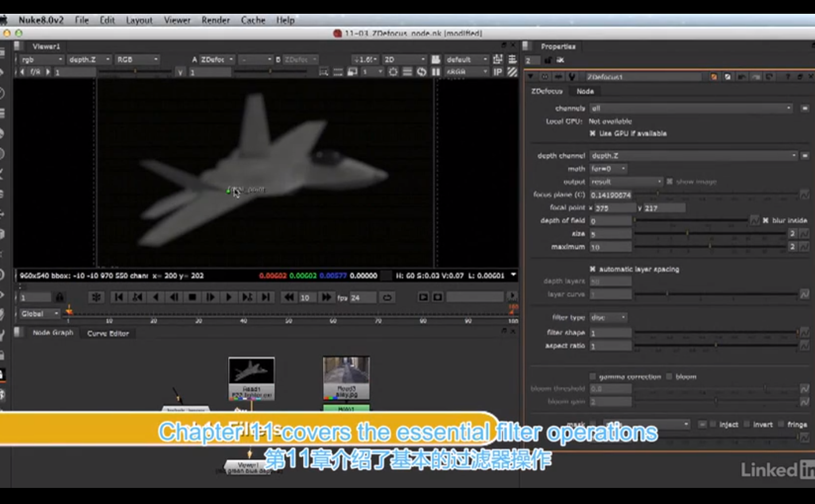Clear all panels in Properties bin
This screenshot has height=504, width=815.
560,60
